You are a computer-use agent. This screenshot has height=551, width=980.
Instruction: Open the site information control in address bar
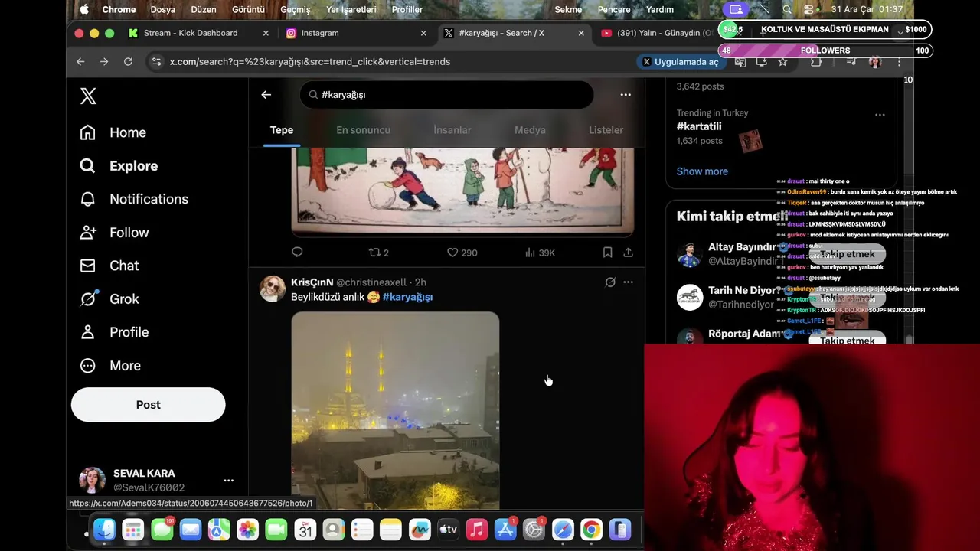(156, 61)
